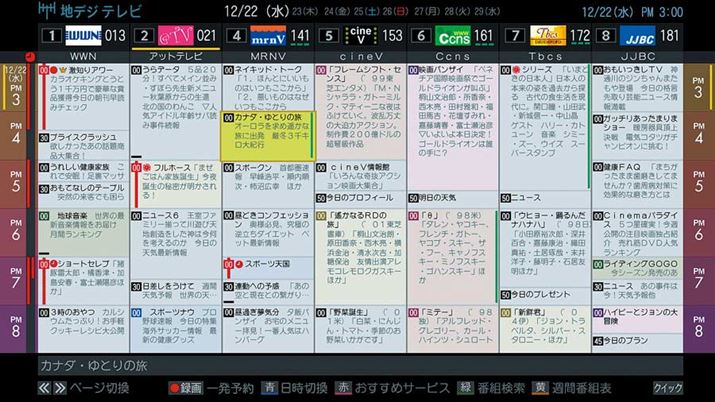Select program プライスクラッシュ
715x402 pixels.
[x=83, y=145]
